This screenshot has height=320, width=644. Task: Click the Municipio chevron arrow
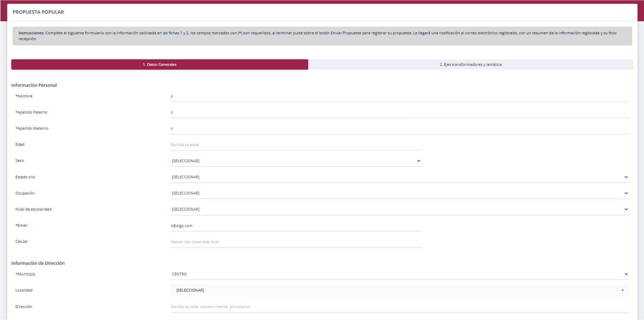click(626, 274)
